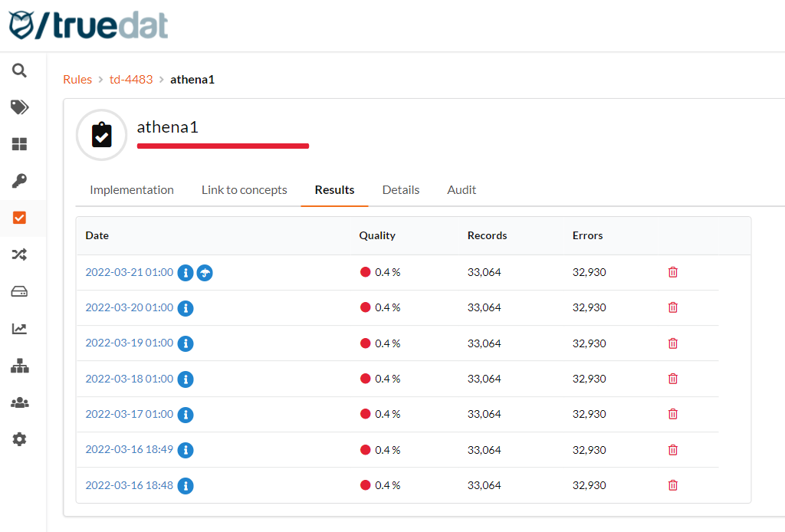
Task: Click the info icon beside 2022-03-21 result
Action: tap(185, 272)
